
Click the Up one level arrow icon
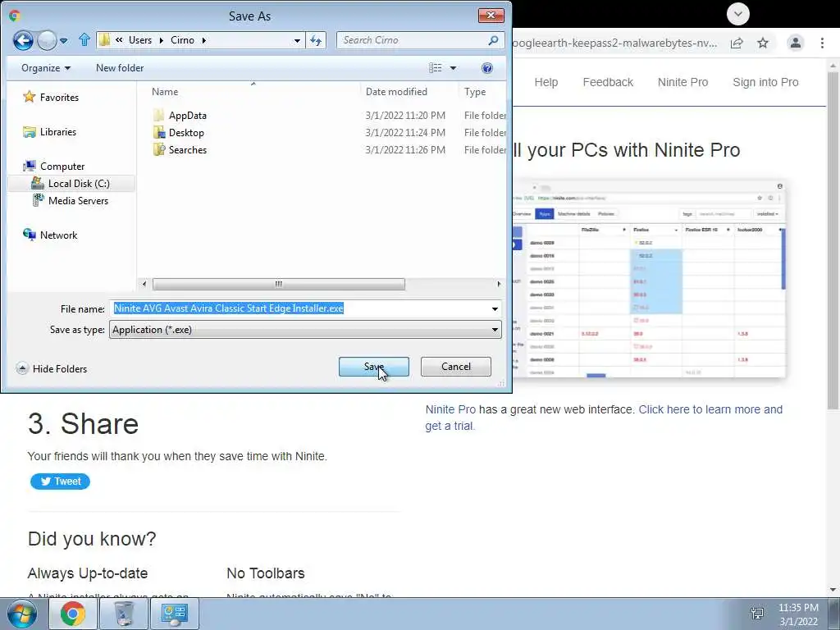tap(84, 39)
